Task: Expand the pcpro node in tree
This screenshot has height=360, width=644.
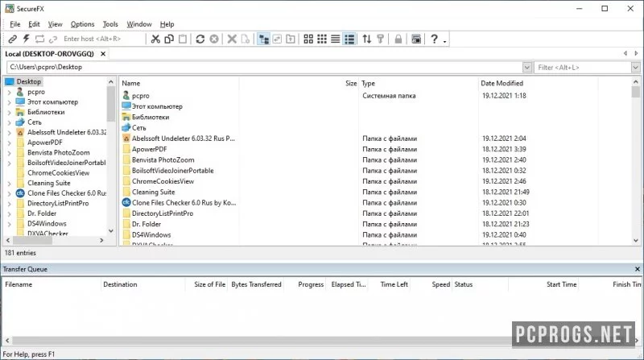Action: [x=9, y=92]
